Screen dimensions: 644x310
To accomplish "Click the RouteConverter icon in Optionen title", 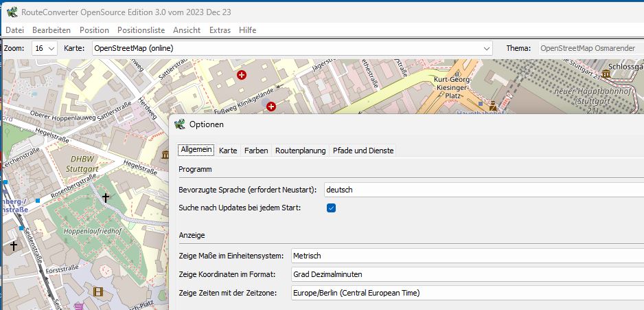I will (180, 124).
